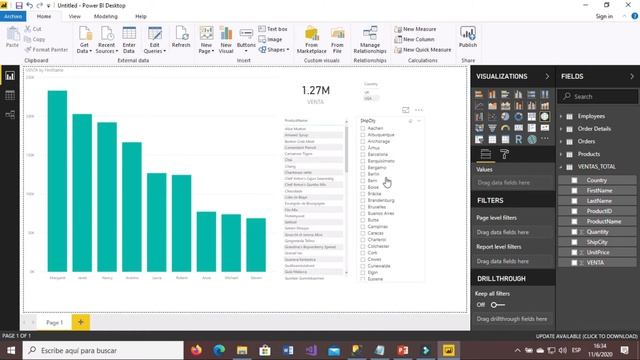Open Firefox from the taskbar
Viewport: 640px width, 360px height.
click(196, 350)
